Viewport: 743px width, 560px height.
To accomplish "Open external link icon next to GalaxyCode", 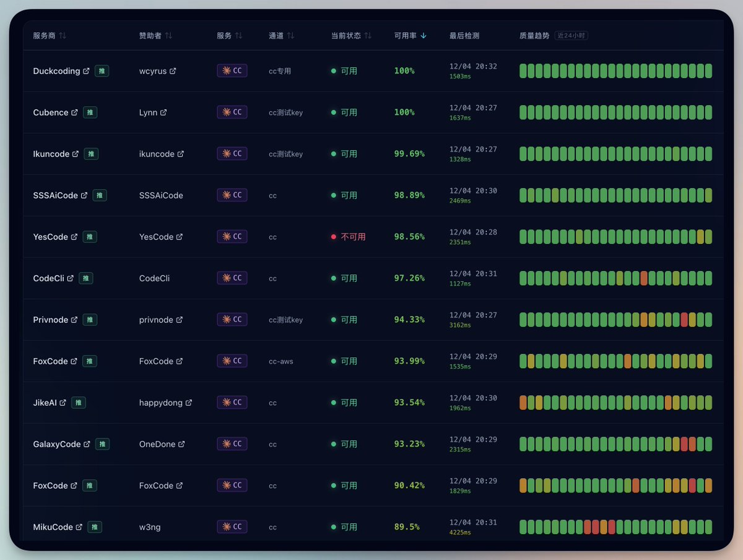I will (x=87, y=444).
